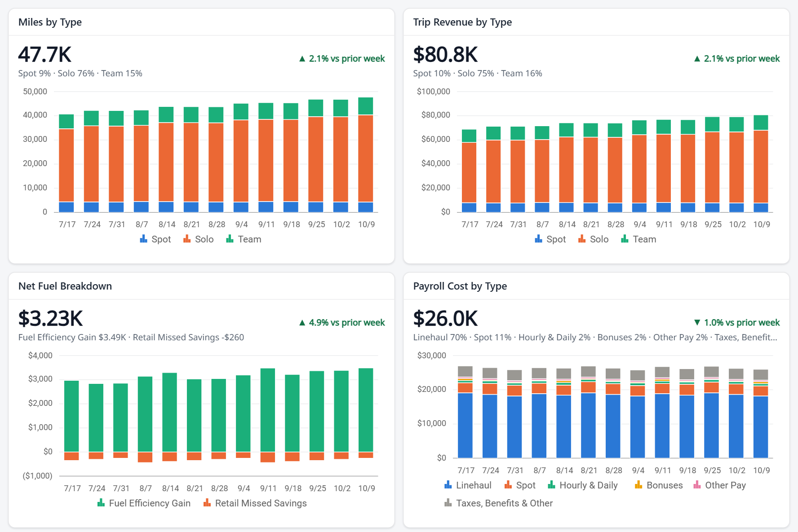Click the Other Pay legend icon
The width and height of the screenshot is (798, 532).
tap(697, 485)
